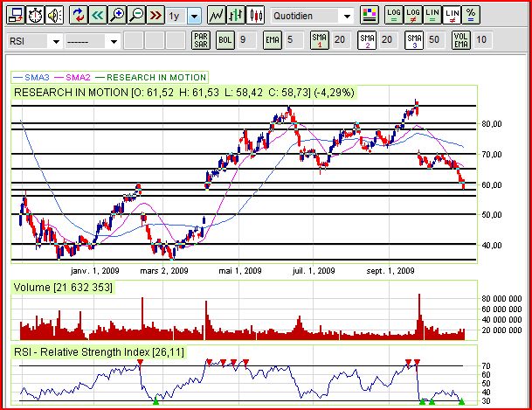Select LOG equal scale button
The image size is (532, 410).
tap(394, 15)
